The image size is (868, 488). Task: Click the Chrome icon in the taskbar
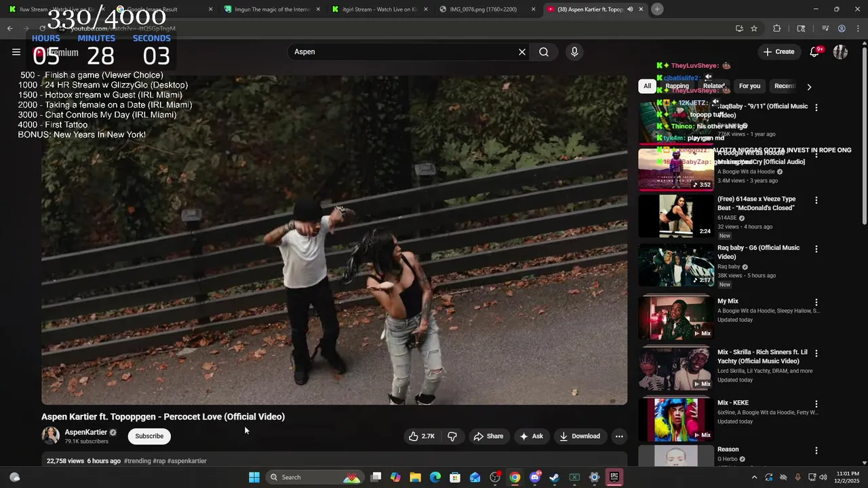coord(515,477)
